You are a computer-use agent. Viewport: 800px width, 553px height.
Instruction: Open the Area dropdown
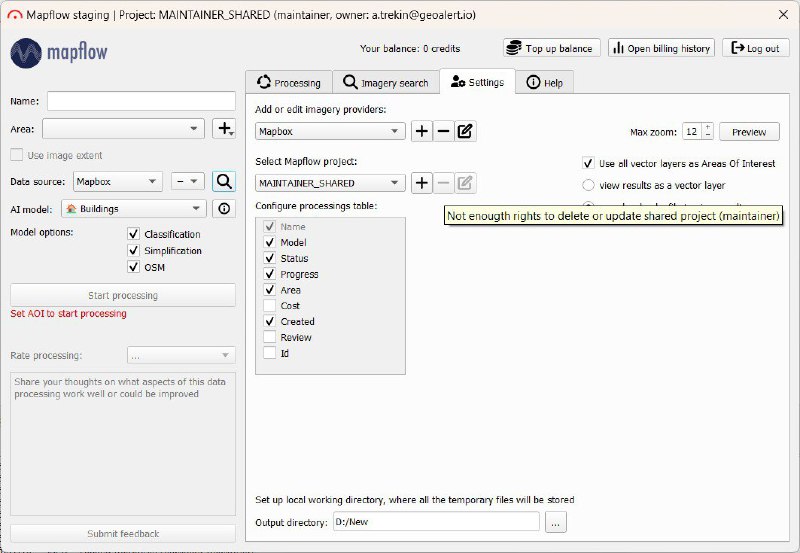click(x=123, y=129)
